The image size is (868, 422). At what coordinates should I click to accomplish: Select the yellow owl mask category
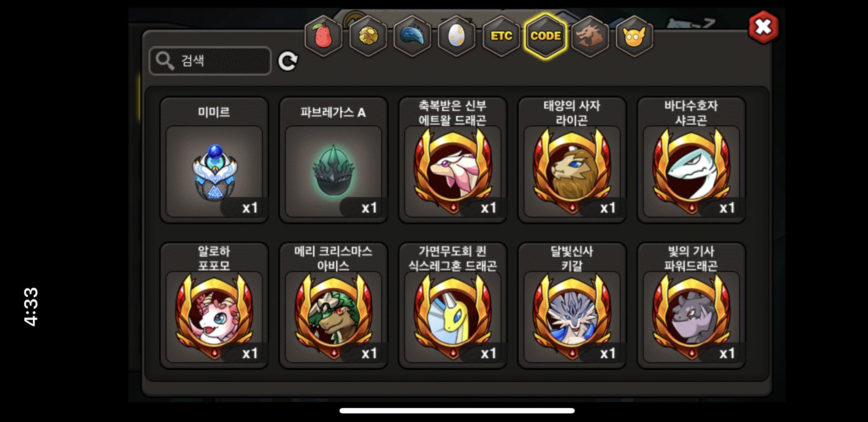tap(634, 36)
